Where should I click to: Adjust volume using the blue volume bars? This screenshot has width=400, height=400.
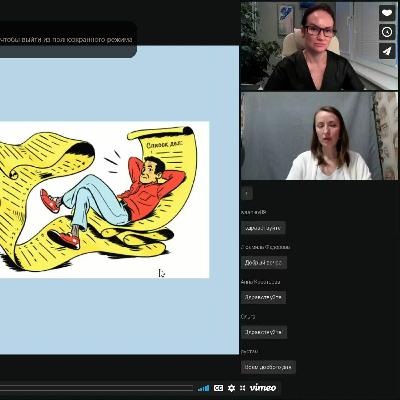pos(203,388)
